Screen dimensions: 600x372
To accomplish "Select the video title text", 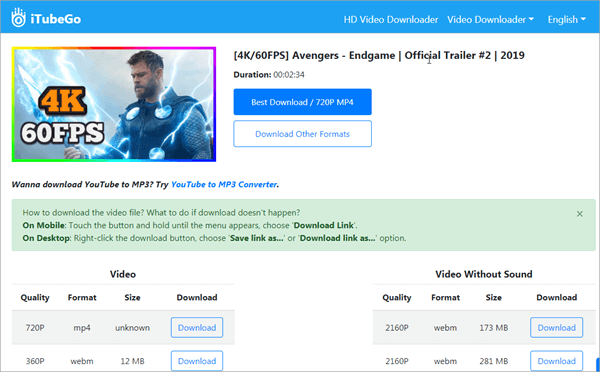I will tap(379, 55).
